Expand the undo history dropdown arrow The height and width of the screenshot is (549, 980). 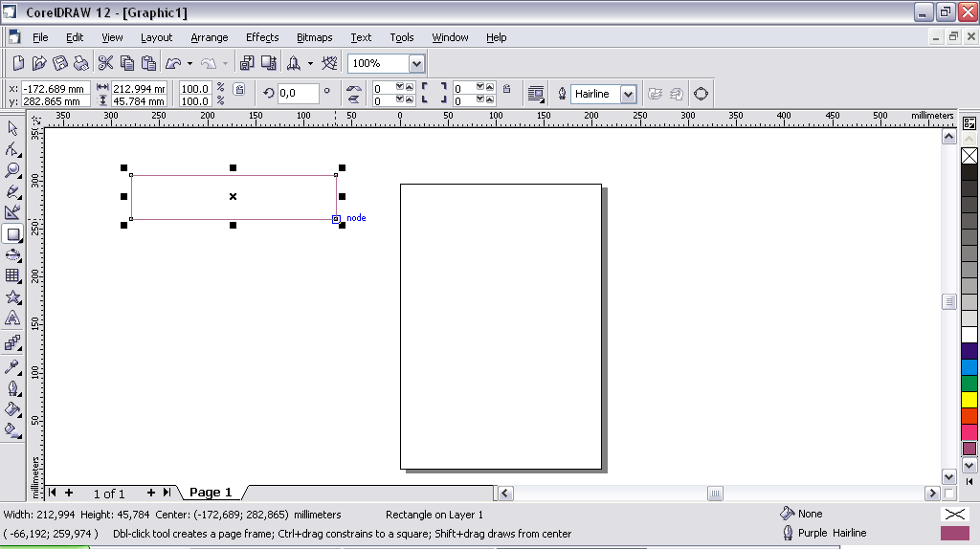click(190, 63)
